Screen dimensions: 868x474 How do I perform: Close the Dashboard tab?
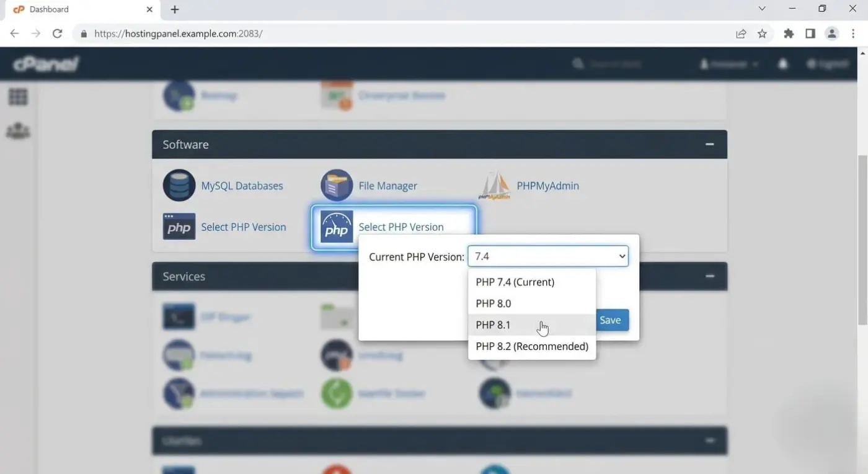click(149, 9)
